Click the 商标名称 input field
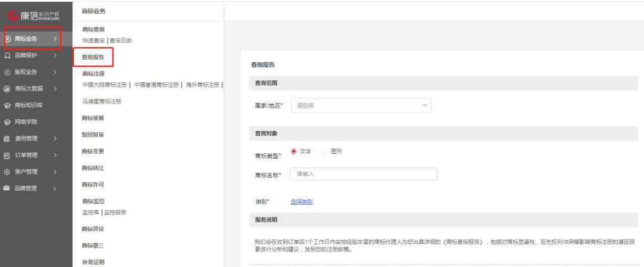 click(363, 174)
